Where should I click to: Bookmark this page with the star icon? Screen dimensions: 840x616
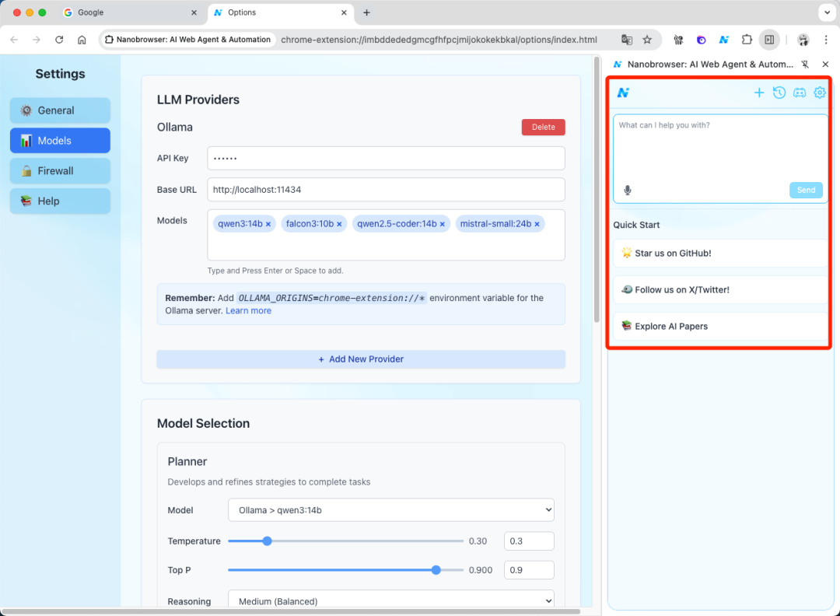click(x=647, y=40)
